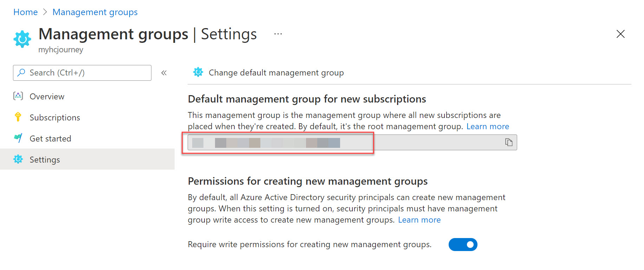Collapse the sidebar using the double-chevron
The height and width of the screenshot is (270, 644).
[164, 73]
